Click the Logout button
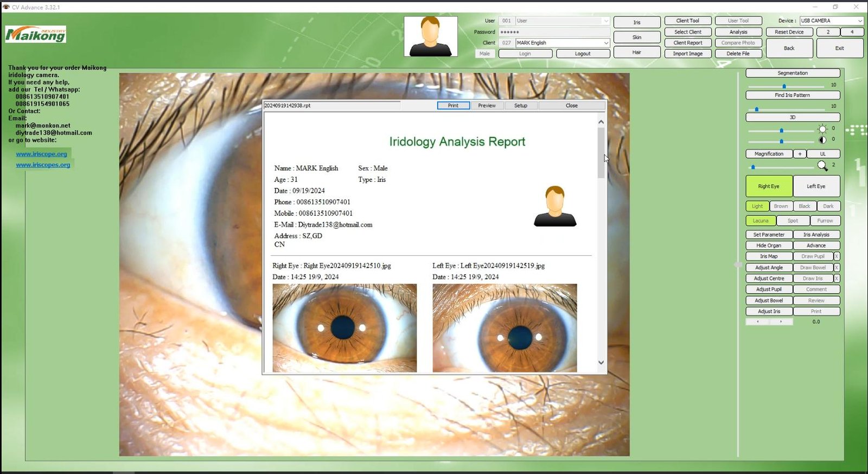 coord(583,54)
